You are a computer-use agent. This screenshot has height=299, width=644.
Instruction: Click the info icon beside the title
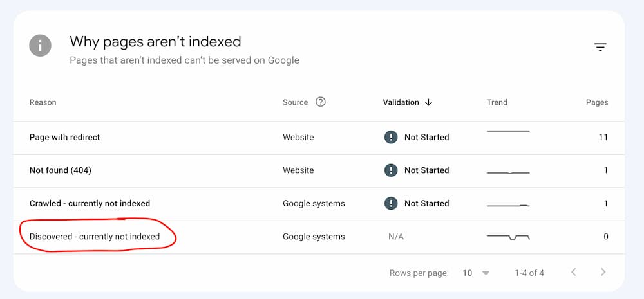pos(40,46)
